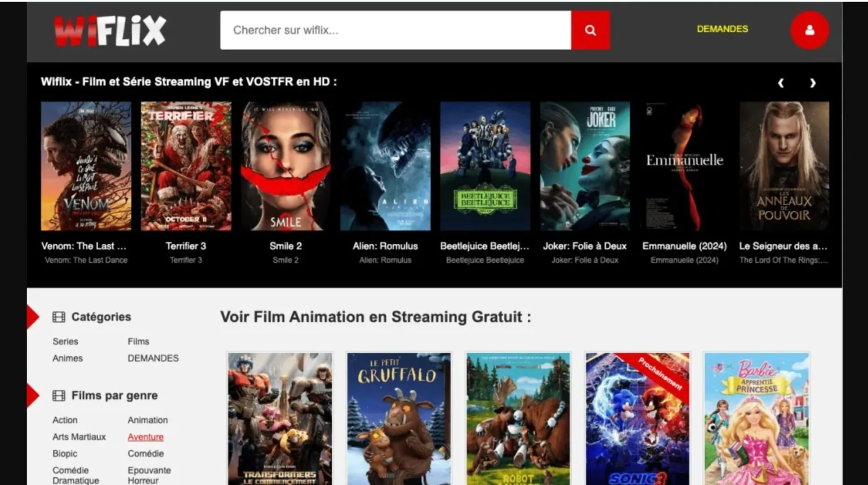Open Le Petit Gruffalo animation poster
Screen dimensions: 868x485
[399, 419]
